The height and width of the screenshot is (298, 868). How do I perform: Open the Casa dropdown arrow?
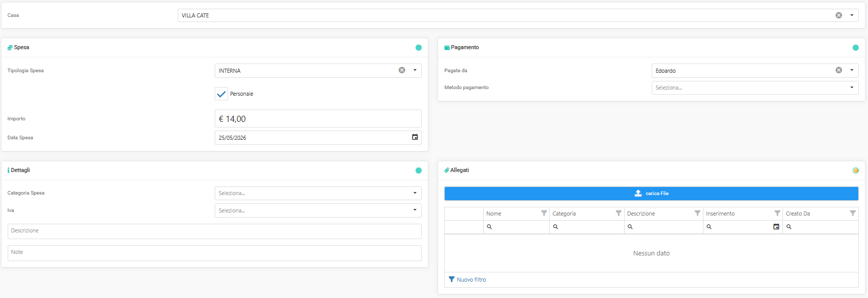click(852, 15)
